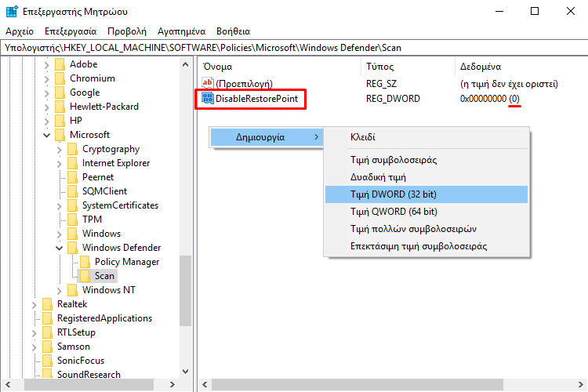Select the DisableRestorePoint value name
The image size is (588, 392).
pos(256,99)
